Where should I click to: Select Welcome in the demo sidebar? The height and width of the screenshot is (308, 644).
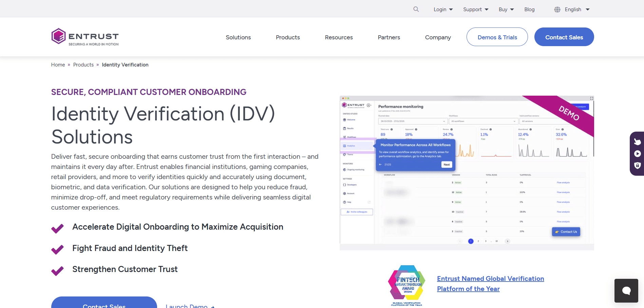(349, 120)
